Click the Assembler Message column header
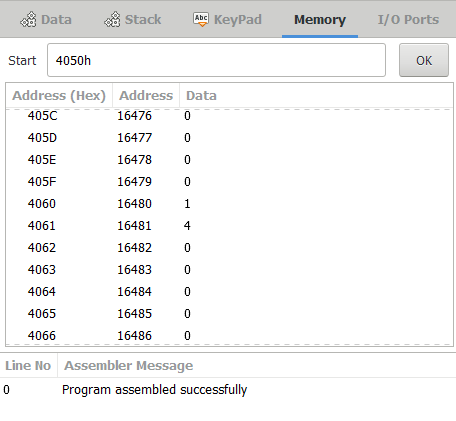 [128, 366]
